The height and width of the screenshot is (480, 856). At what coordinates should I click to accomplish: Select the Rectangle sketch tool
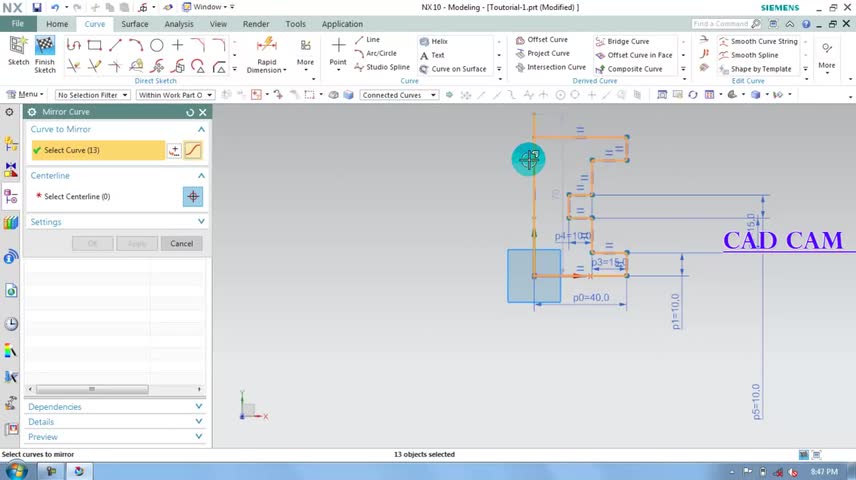[x=94, y=45]
